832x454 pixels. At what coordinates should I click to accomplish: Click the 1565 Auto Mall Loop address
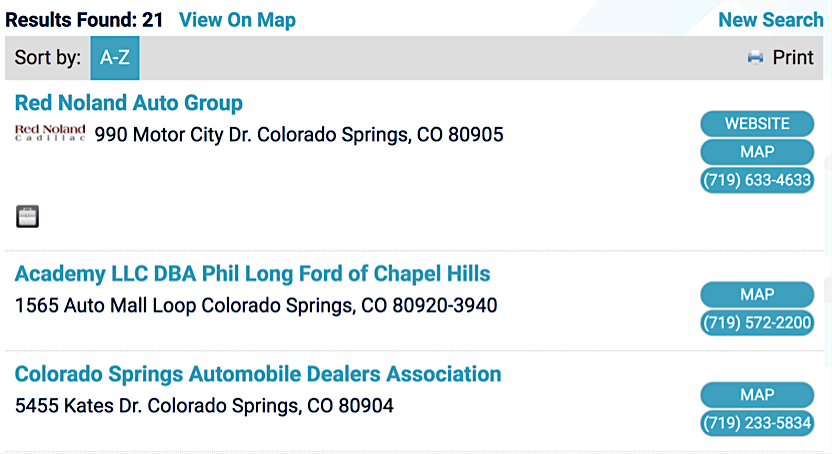coord(256,305)
